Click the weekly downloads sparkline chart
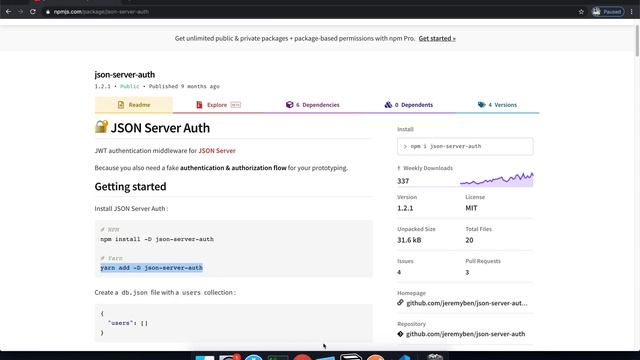 tap(496, 180)
